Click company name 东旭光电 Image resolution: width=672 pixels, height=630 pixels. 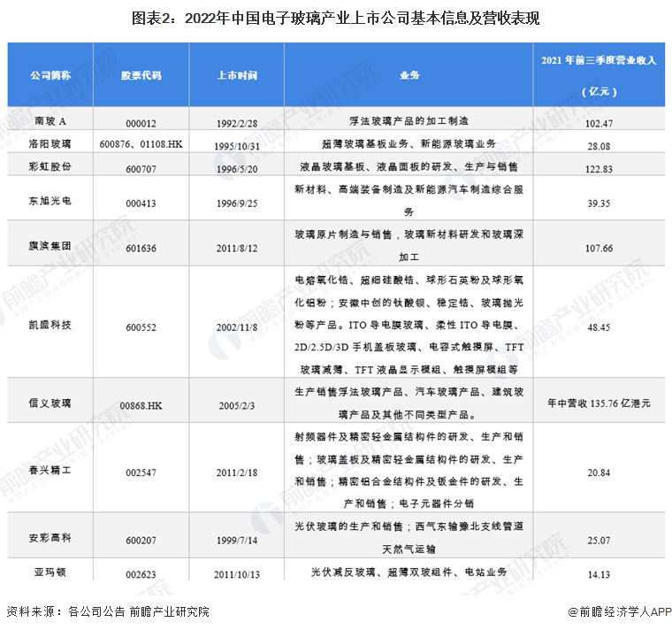50,201
